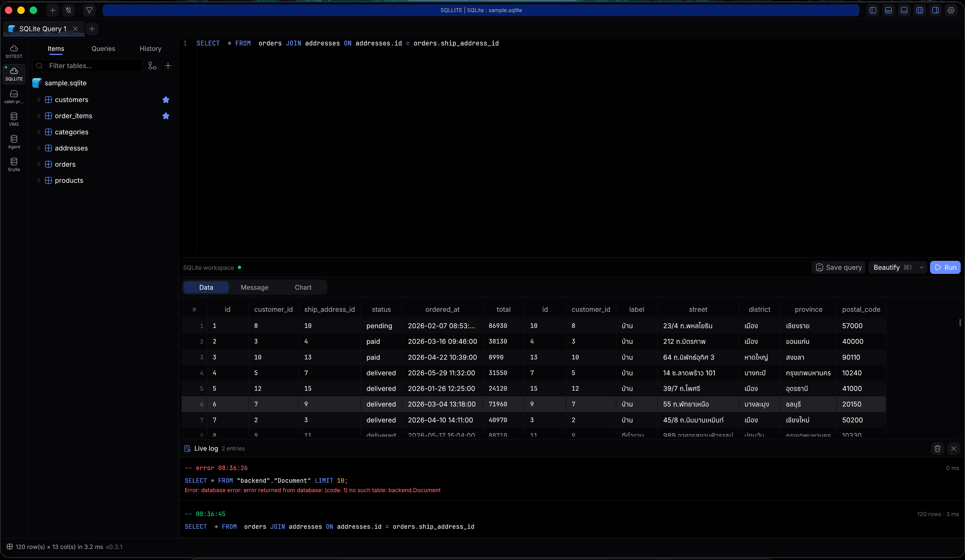Open the Beautify dropdown arrow
This screenshot has width=965, height=560.
(x=922, y=267)
